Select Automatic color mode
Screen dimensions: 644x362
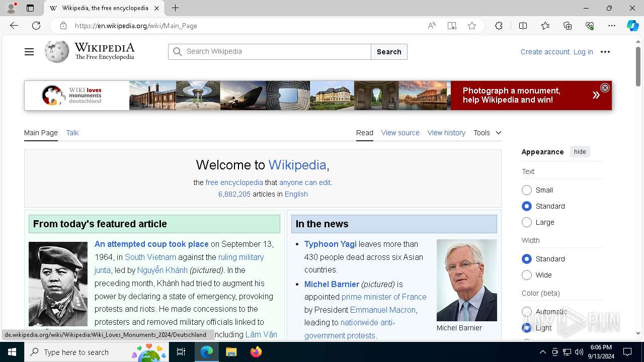point(527,312)
